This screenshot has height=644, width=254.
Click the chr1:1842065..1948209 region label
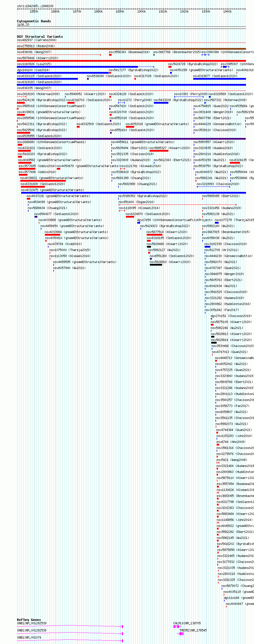click(x=35, y=6)
